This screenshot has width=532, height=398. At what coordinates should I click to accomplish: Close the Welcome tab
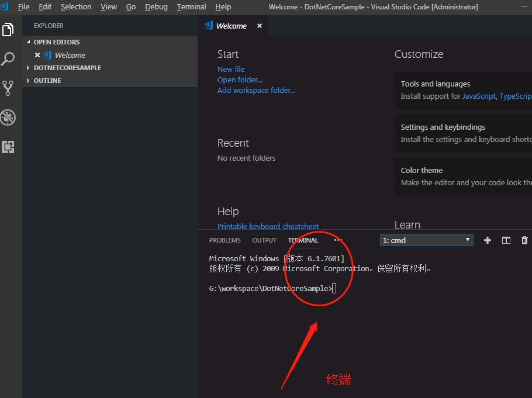260,26
